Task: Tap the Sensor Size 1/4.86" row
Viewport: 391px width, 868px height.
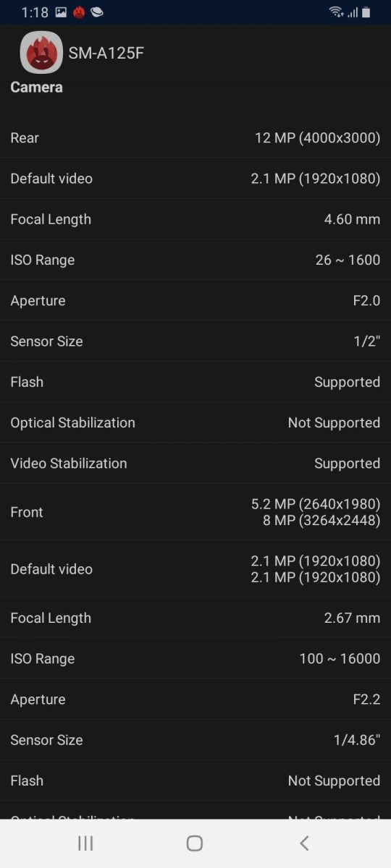Action: pos(195,740)
